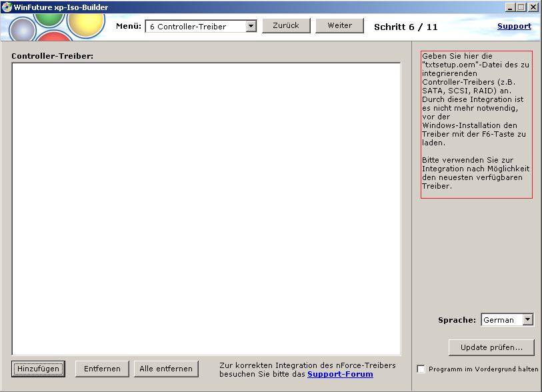Go back with the Zurück button
542x392 pixels.
(286, 25)
